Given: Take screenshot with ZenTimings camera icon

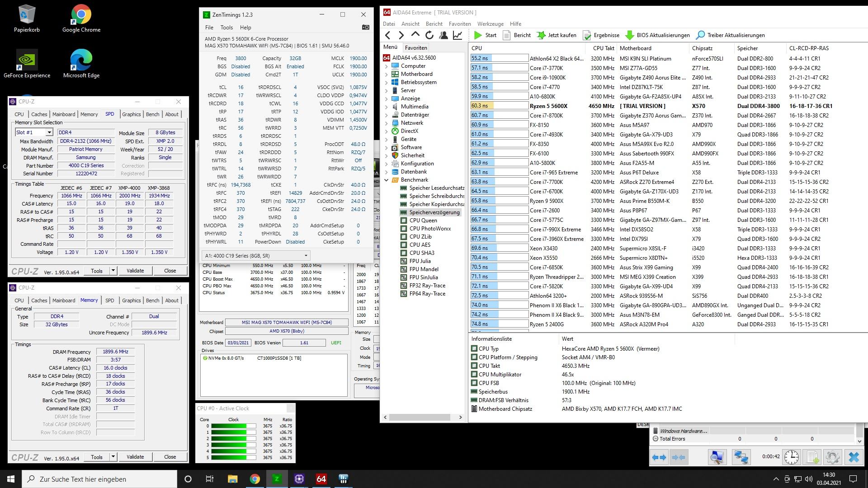Looking at the screenshot, I should tap(366, 28).
